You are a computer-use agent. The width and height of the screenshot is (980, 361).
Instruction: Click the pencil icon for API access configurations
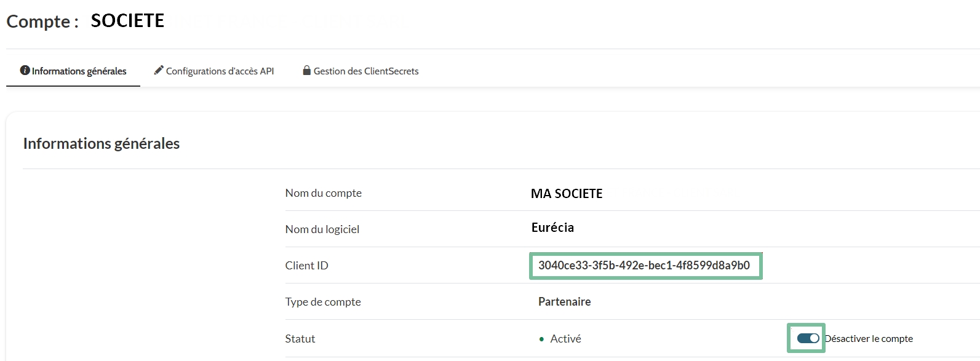coord(159,70)
